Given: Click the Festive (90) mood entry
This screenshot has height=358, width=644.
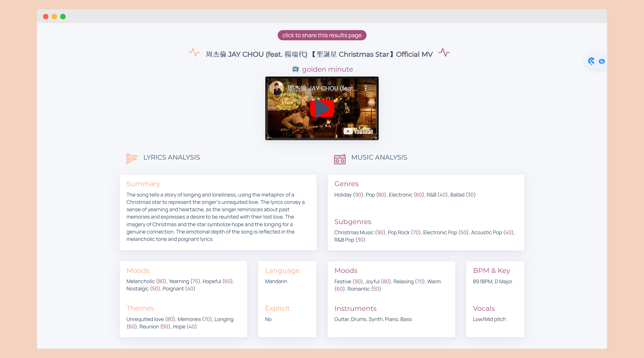Looking at the screenshot, I should (x=348, y=281).
